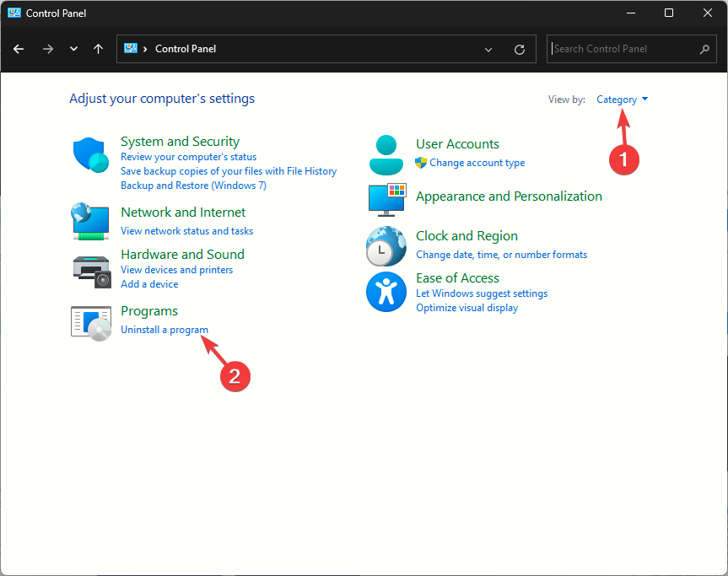Click the Ease of Access icon
Viewport: 728px width, 576px height.
[x=386, y=292]
